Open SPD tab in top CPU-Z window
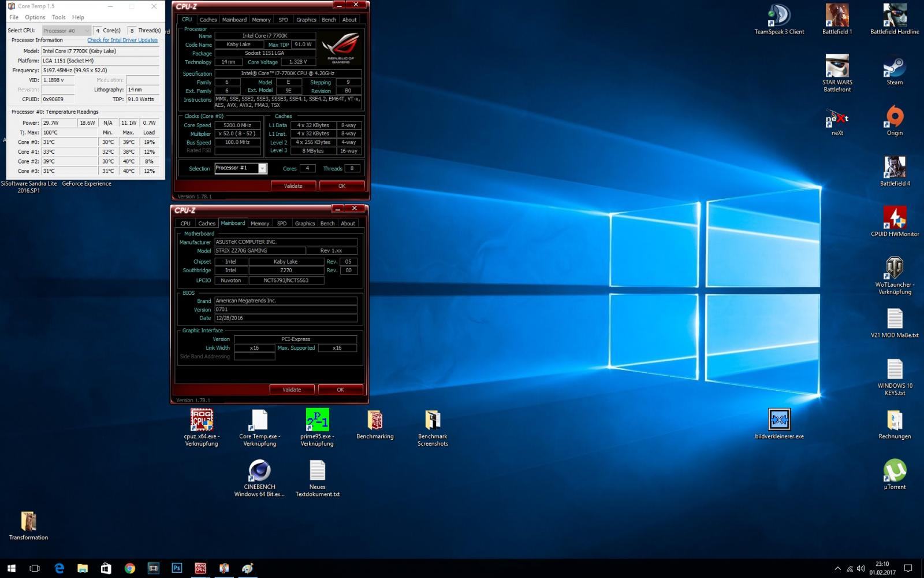 [x=283, y=20]
